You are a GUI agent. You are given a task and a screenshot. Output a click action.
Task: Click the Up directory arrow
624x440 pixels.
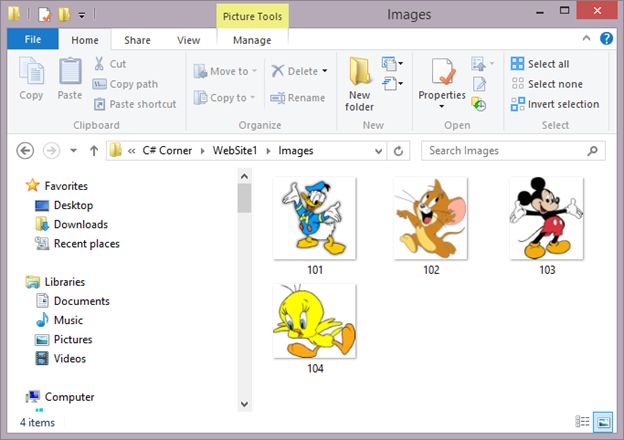click(x=94, y=151)
